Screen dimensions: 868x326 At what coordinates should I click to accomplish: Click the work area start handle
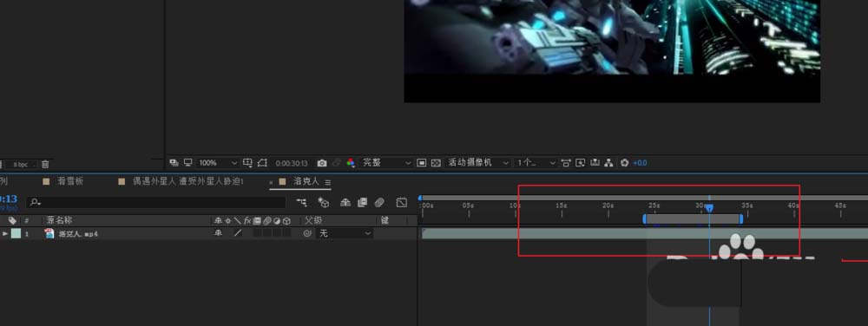(644, 219)
